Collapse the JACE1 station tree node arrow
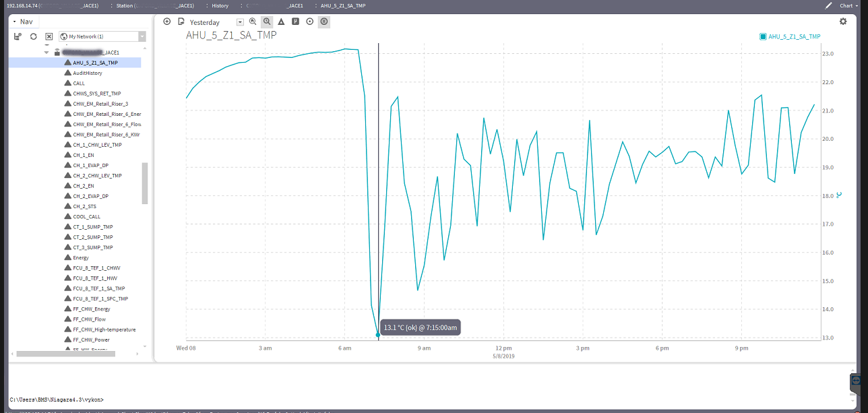This screenshot has height=413, width=868. pos(46,52)
